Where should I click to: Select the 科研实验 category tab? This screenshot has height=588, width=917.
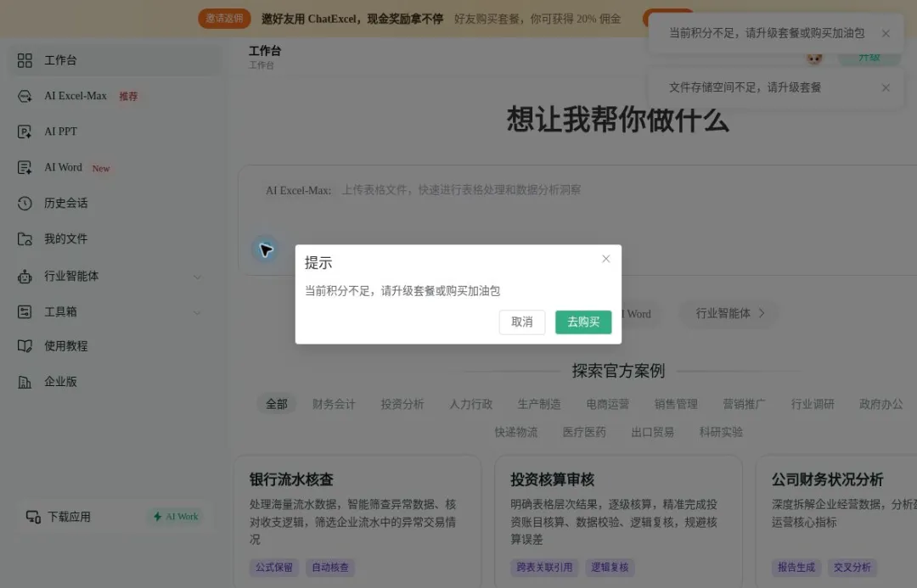pos(721,432)
